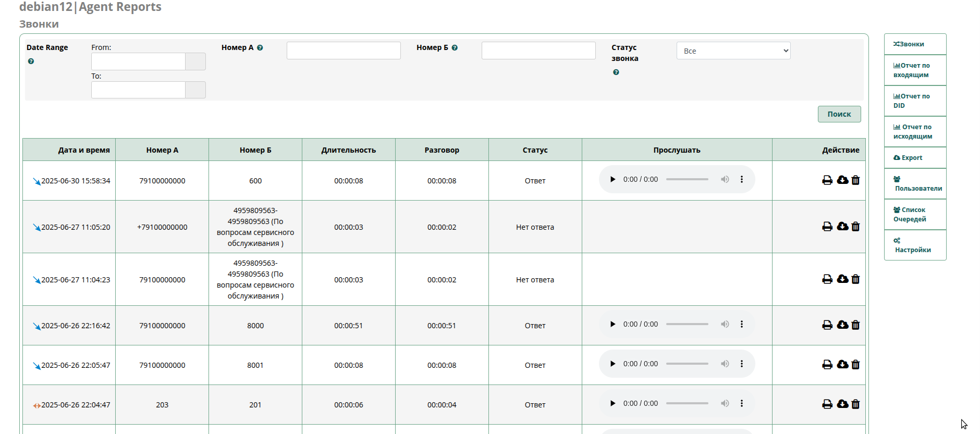This screenshot has height=434, width=980.
Task: Print the 2025-06-26 22:05:47 call record
Action: 827,365
